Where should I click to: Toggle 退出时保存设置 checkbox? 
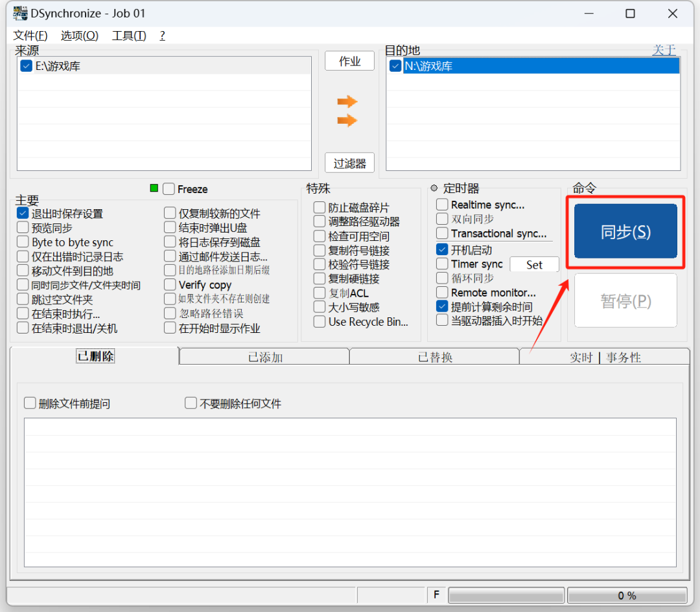point(23,213)
